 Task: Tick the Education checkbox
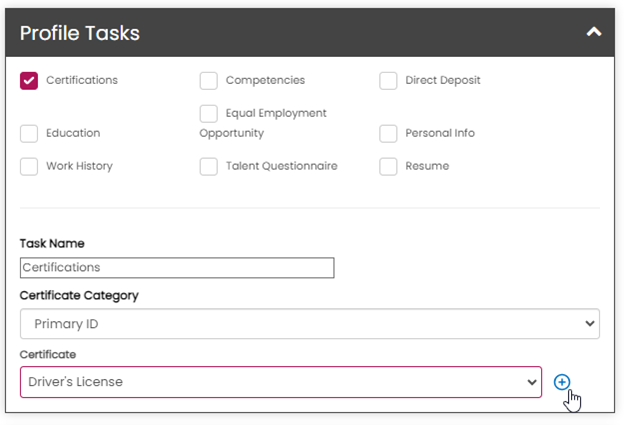pyautogui.click(x=29, y=133)
